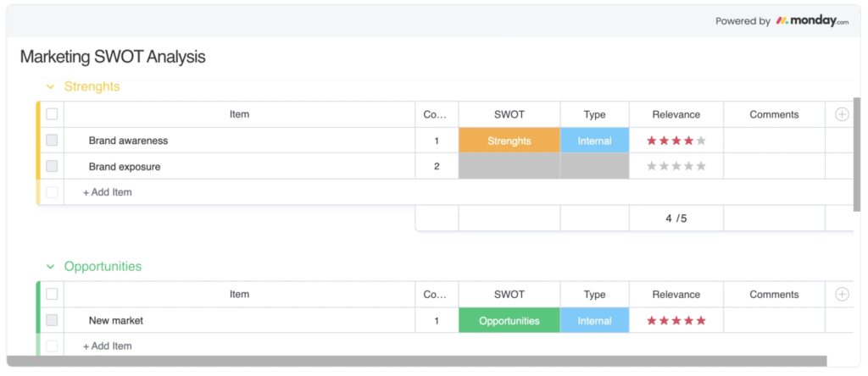Open the Comments column header in Opportunities
Viewport: 868px width, 376px height.
point(773,295)
